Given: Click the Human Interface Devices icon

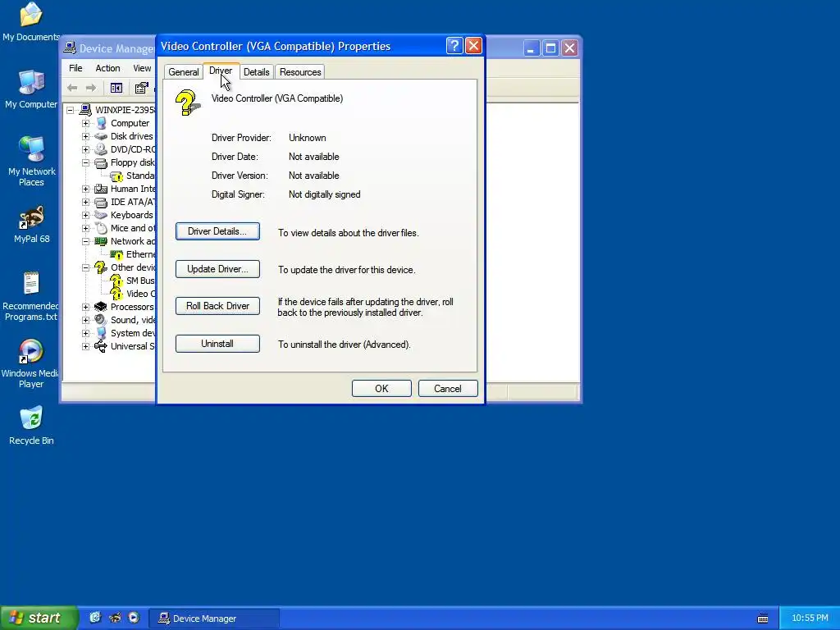Looking at the screenshot, I should pos(101,189).
